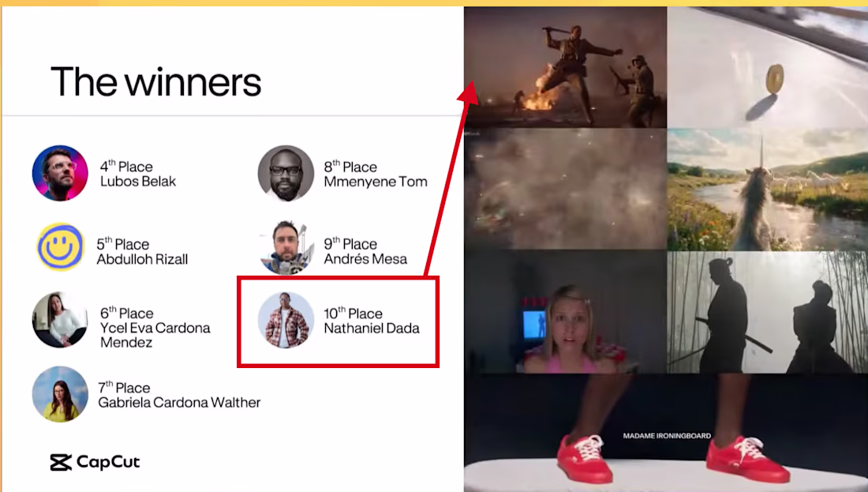The height and width of the screenshot is (492, 868).
Task: Click the "MADAME IRONINGBOARD" caption
Action: click(x=667, y=435)
